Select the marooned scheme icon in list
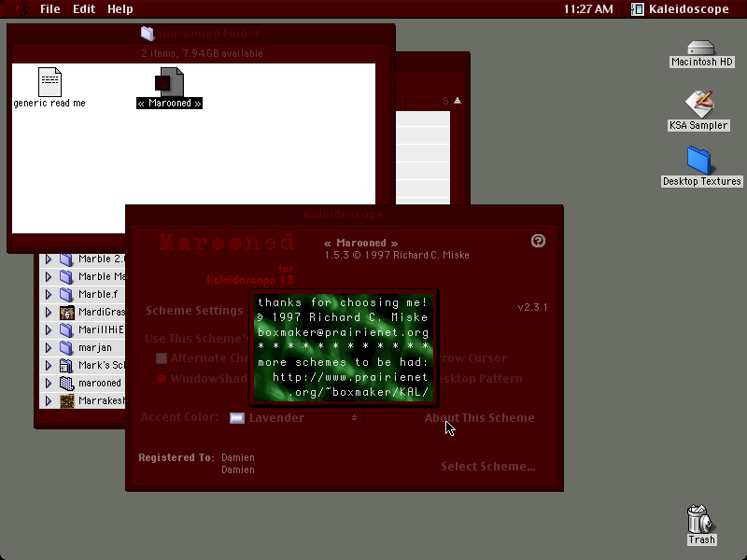 (66, 383)
